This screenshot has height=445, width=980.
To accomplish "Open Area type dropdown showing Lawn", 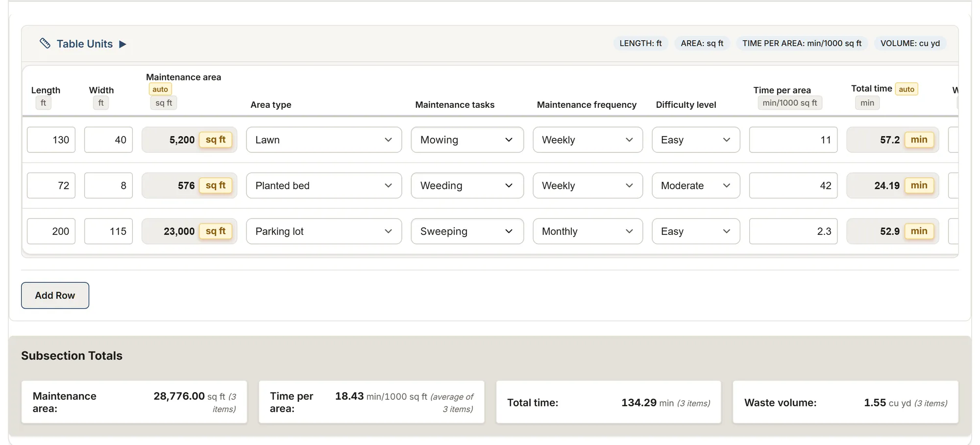I will [x=324, y=140].
